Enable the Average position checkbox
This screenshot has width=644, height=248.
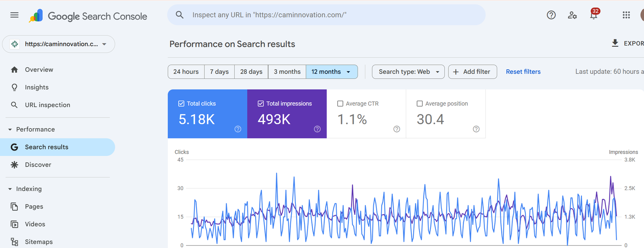click(x=419, y=103)
